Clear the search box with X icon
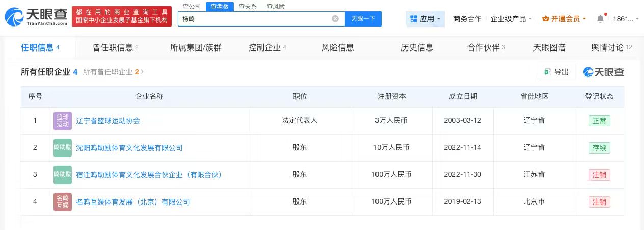Image resolution: width=644 pixels, height=230 pixels. 335,19
